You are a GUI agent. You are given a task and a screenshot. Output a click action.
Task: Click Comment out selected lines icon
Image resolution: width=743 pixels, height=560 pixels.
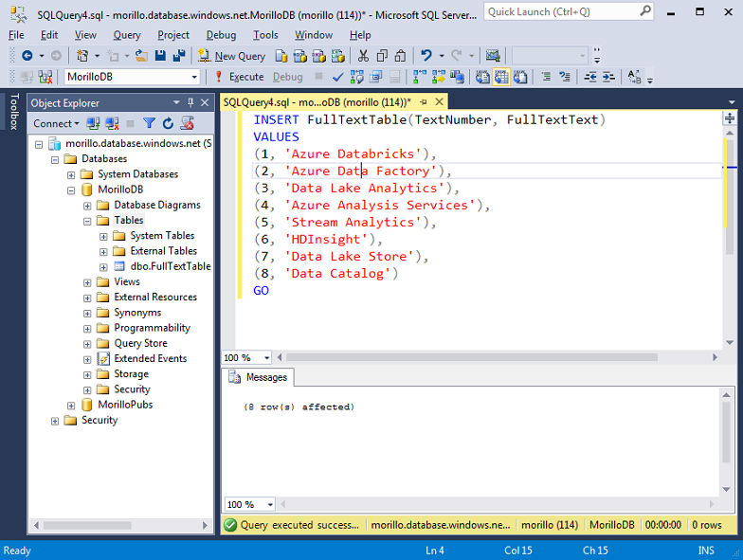click(x=546, y=77)
